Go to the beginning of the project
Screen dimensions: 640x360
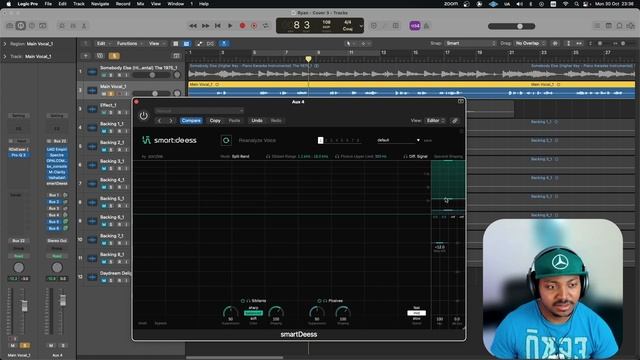[218, 26]
